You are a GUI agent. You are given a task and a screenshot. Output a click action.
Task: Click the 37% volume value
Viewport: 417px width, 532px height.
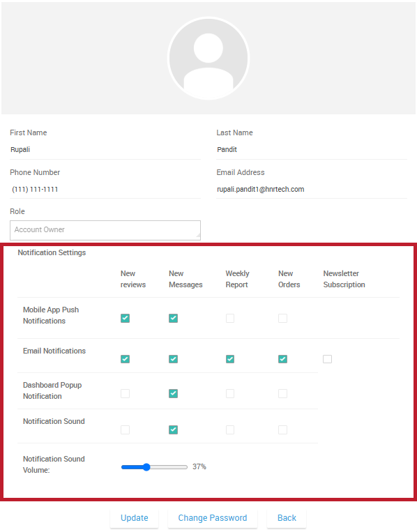(x=199, y=467)
